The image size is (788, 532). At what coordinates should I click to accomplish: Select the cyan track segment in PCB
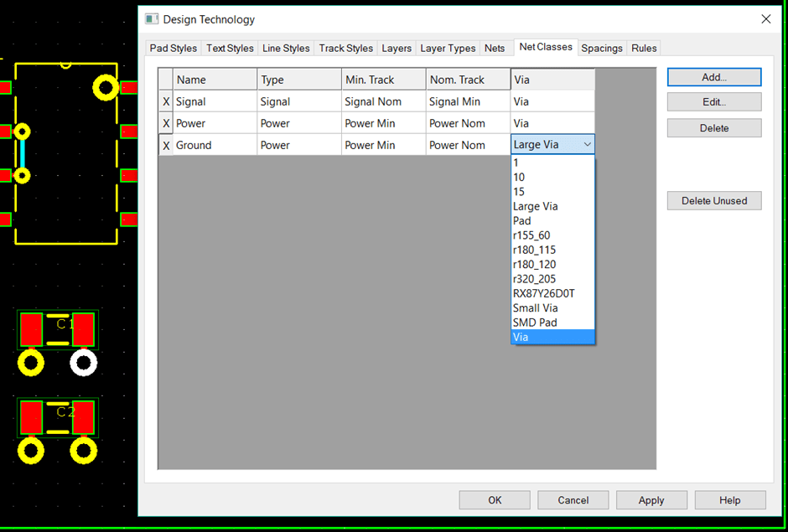(x=22, y=153)
